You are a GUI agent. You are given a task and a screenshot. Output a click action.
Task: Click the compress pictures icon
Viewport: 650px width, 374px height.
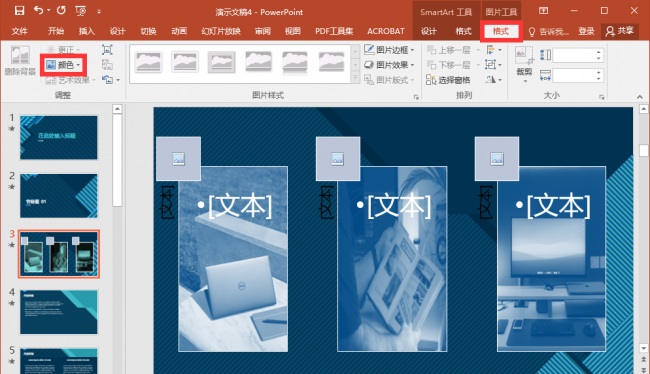coord(107,50)
